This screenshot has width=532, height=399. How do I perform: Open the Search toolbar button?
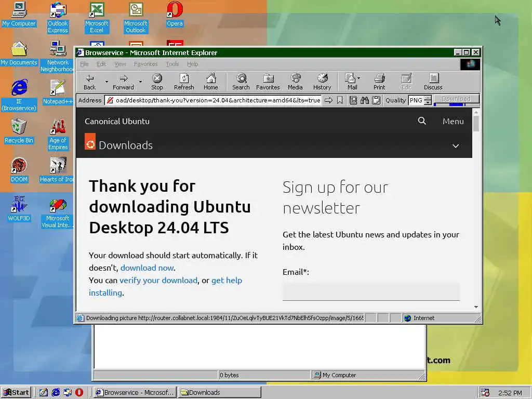241,82
